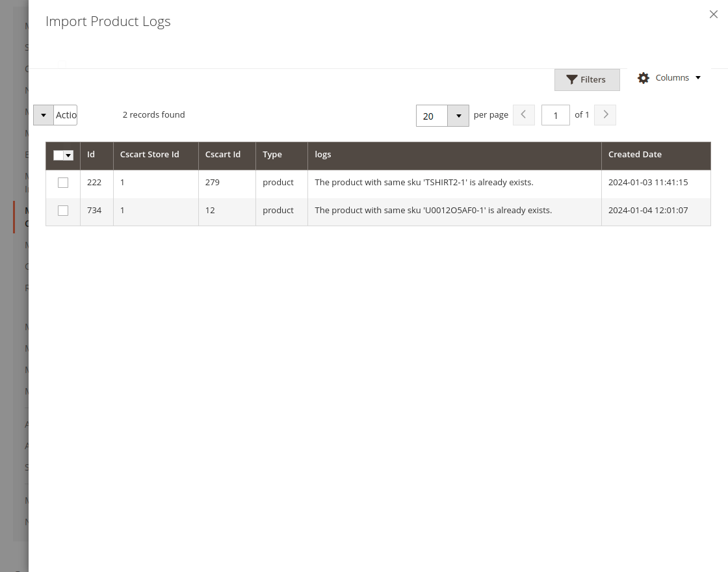Sort by the logs column header
The height and width of the screenshot is (572, 728).
coord(454,155)
